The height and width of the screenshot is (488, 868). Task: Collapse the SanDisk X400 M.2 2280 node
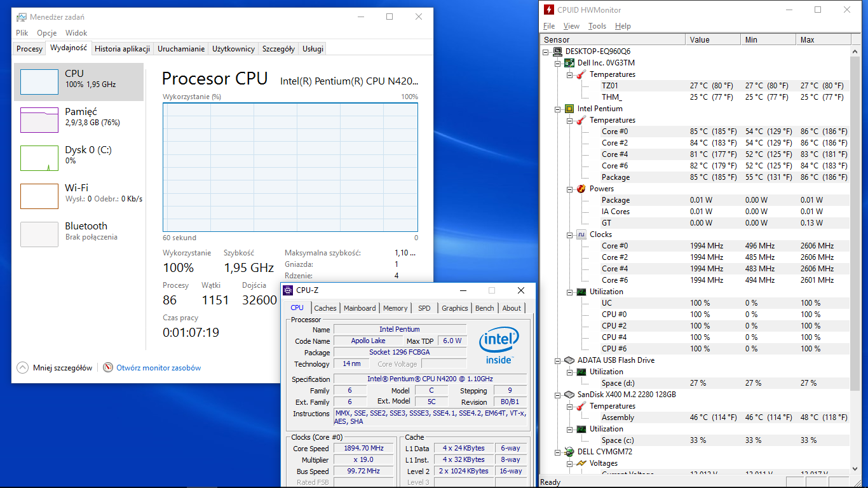558,395
